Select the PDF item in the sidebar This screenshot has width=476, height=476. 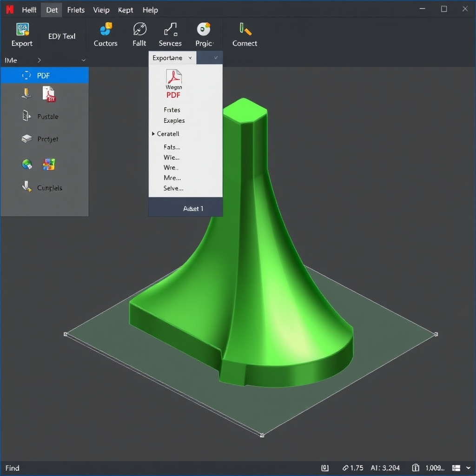click(x=45, y=75)
